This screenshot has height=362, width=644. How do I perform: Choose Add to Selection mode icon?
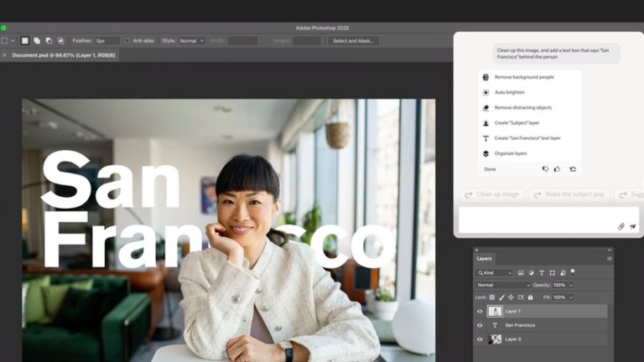37,40
